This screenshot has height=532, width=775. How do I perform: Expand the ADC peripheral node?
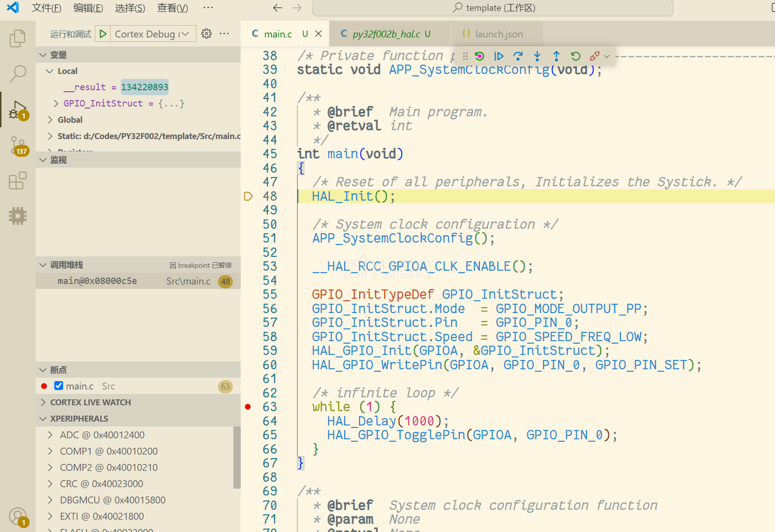coord(50,435)
